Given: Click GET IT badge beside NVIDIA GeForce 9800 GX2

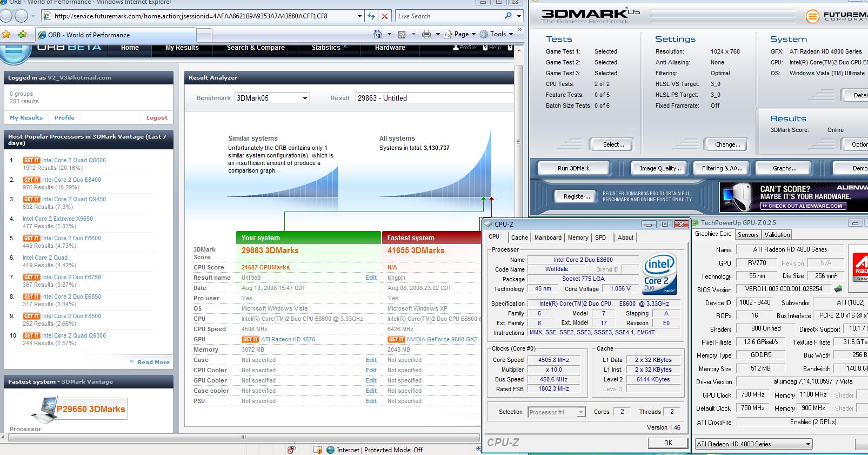Looking at the screenshot, I should (x=396, y=339).
